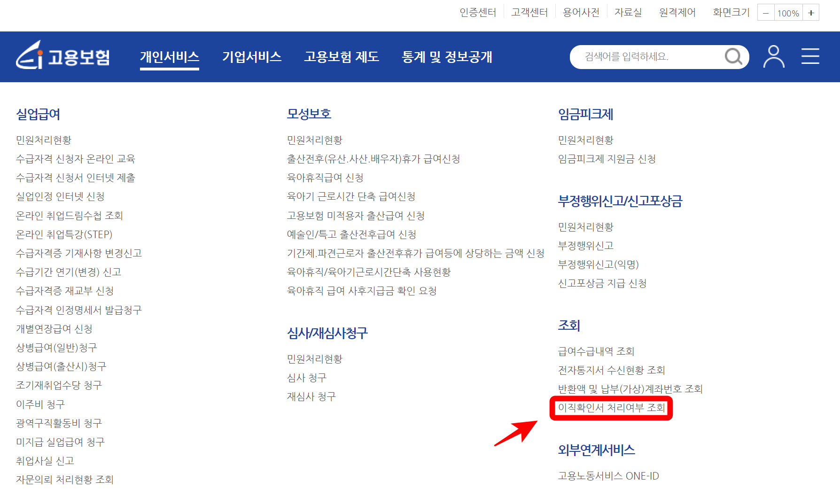Click the 심사/재심사청구 heading

point(327,333)
